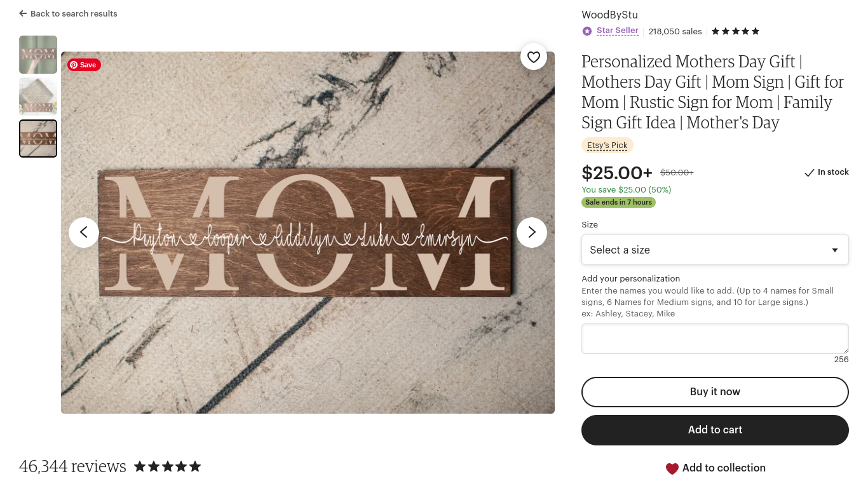Screen dimensions: 868x488
Task: Click the Add to cart button
Action: tap(715, 430)
